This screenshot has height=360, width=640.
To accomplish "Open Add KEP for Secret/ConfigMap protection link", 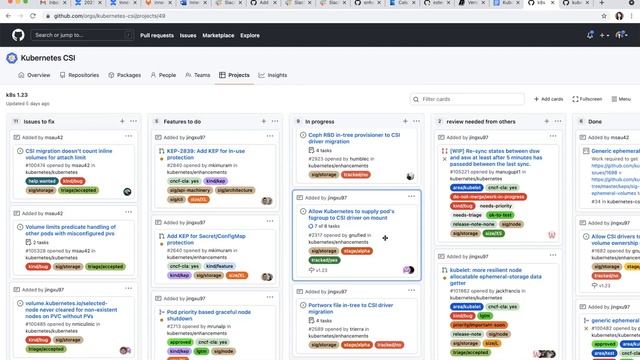I will [206, 239].
